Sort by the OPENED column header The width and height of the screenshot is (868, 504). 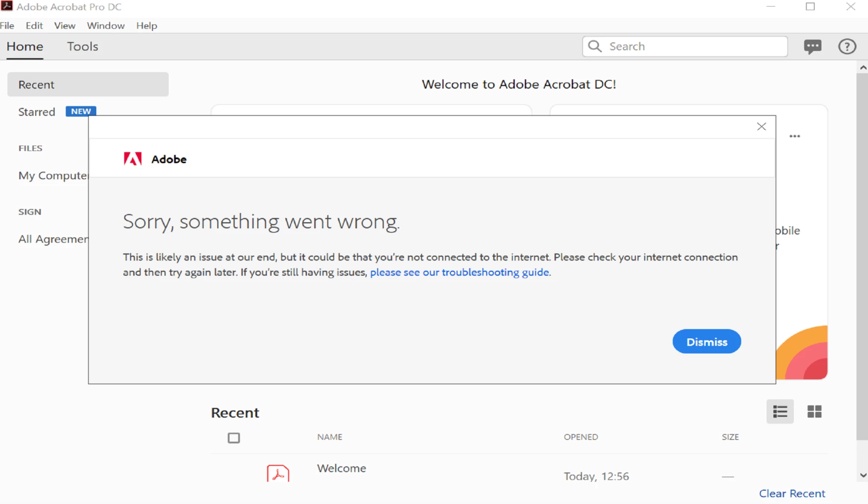[581, 437]
